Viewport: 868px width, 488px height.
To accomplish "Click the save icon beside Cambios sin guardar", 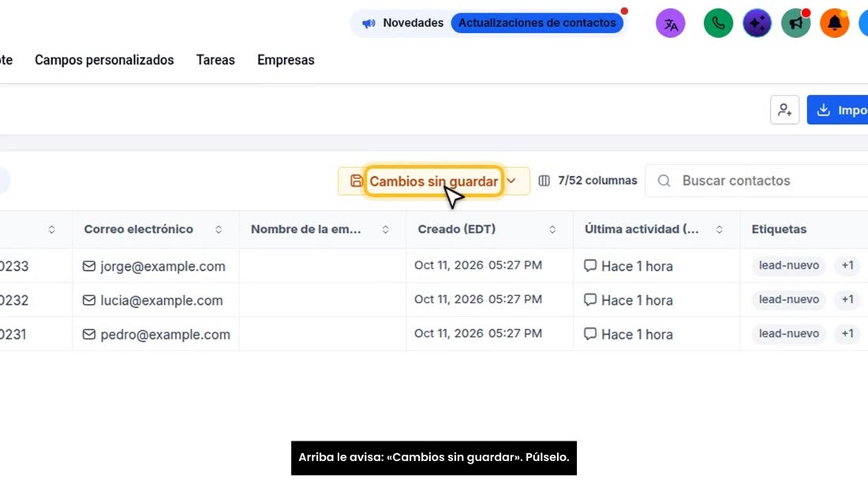I will (x=356, y=181).
